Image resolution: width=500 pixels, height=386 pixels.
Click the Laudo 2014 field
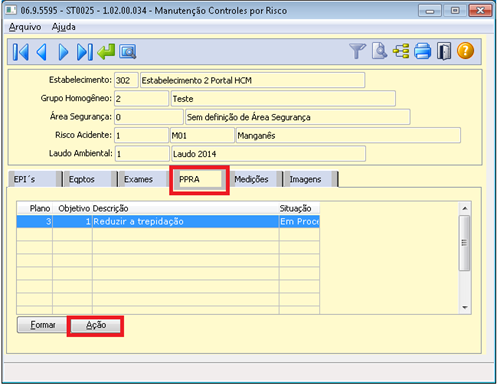point(269,154)
